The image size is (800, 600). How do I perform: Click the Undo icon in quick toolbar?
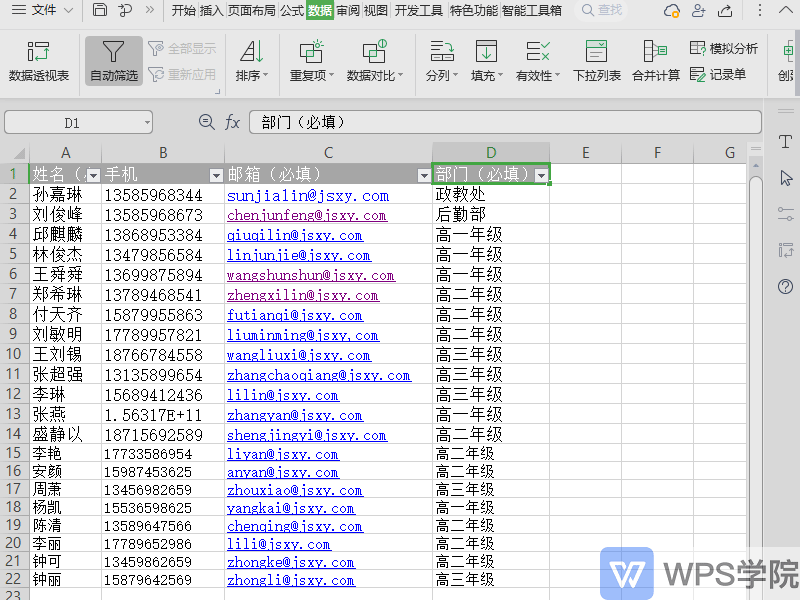pos(124,10)
